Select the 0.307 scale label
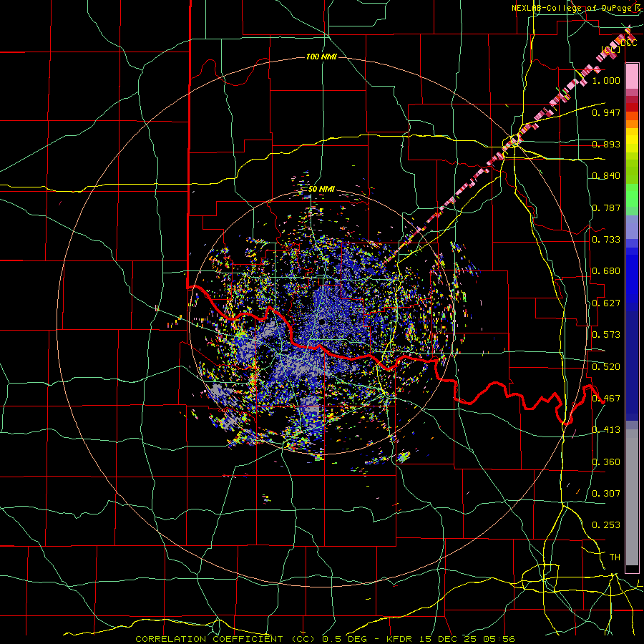The width and height of the screenshot is (644, 644). point(606,494)
